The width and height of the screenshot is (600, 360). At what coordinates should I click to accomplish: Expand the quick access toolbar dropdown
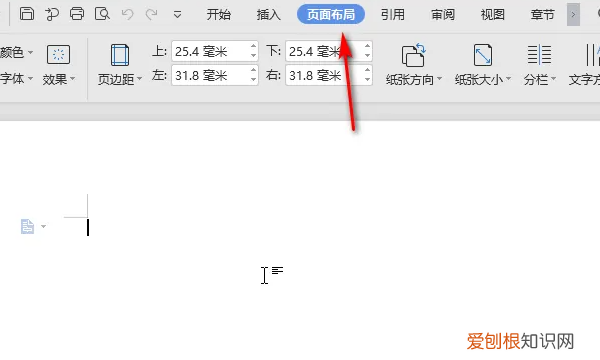(177, 15)
